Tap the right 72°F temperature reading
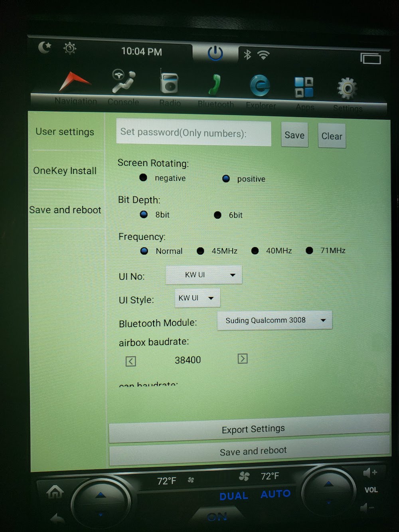The height and width of the screenshot is (532, 399). click(270, 476)
